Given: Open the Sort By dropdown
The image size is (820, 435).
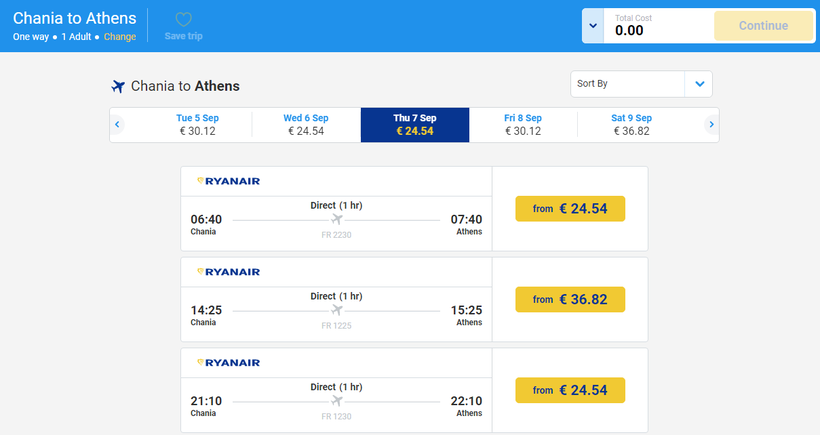Looking at the screenshot, I should 641,84.
